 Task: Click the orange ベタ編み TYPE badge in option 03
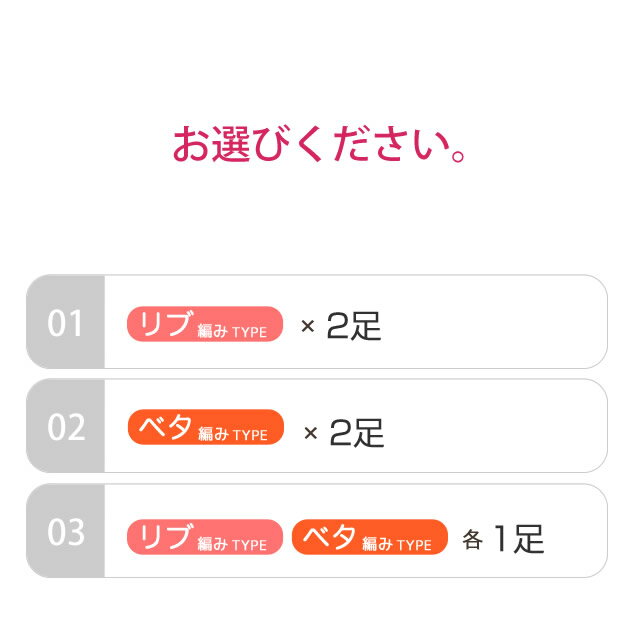coord(370,537)
